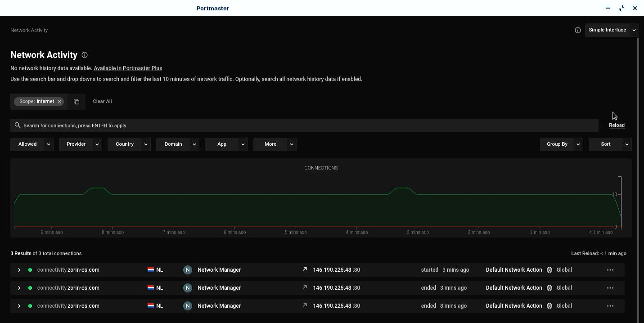Click Netherlands flag icon in third row

tap(151, 306)
